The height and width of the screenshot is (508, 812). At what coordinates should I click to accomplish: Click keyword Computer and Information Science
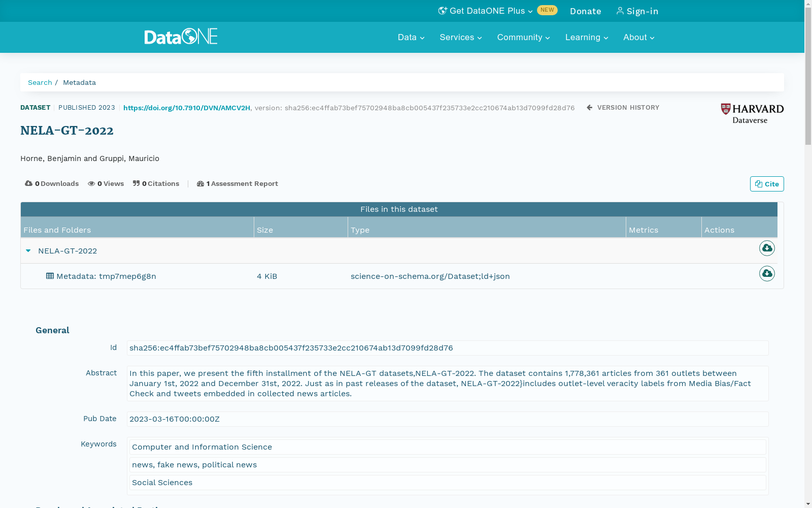[448, 447]
